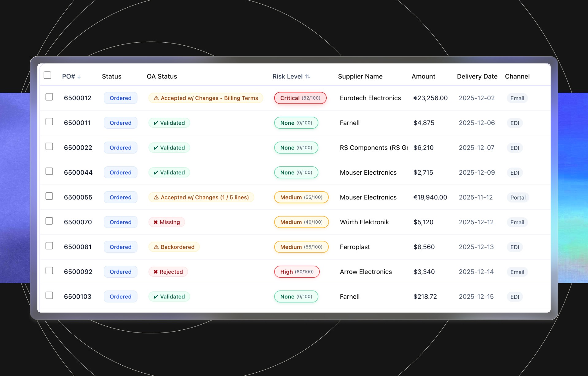Click the Risk Level sort arrows icon
Screen dimensions: 588x376
[308, 77]
